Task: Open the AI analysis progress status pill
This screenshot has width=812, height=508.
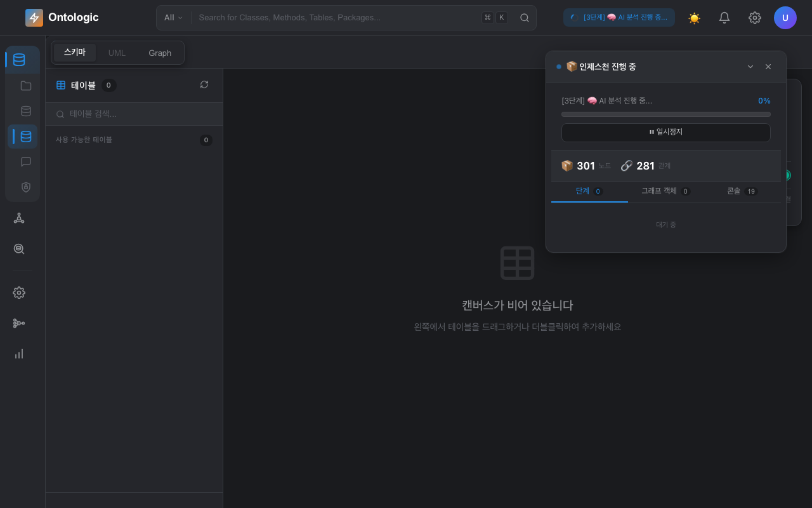Action: 619,18
